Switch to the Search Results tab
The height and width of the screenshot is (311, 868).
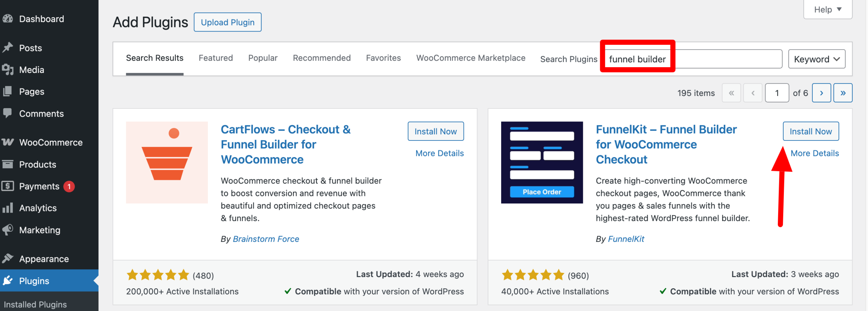coord(155,58)
